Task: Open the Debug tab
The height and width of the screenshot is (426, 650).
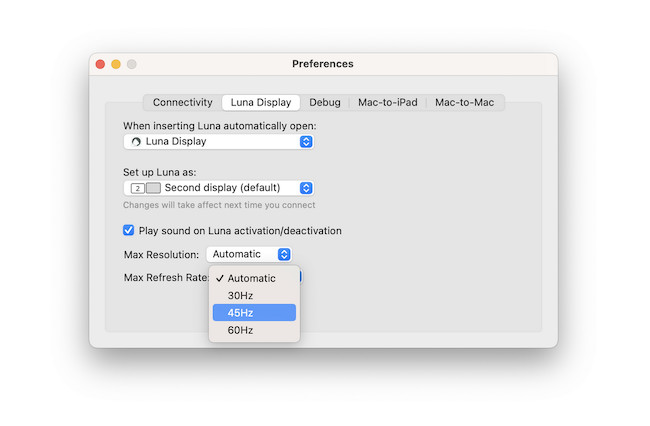Action: (325, 102)
